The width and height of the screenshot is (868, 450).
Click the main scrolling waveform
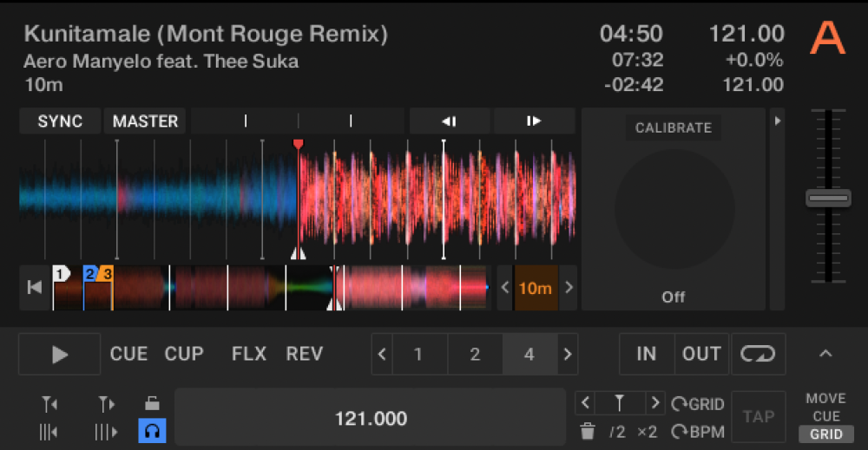pyautogui.click(x=298, y=199)
